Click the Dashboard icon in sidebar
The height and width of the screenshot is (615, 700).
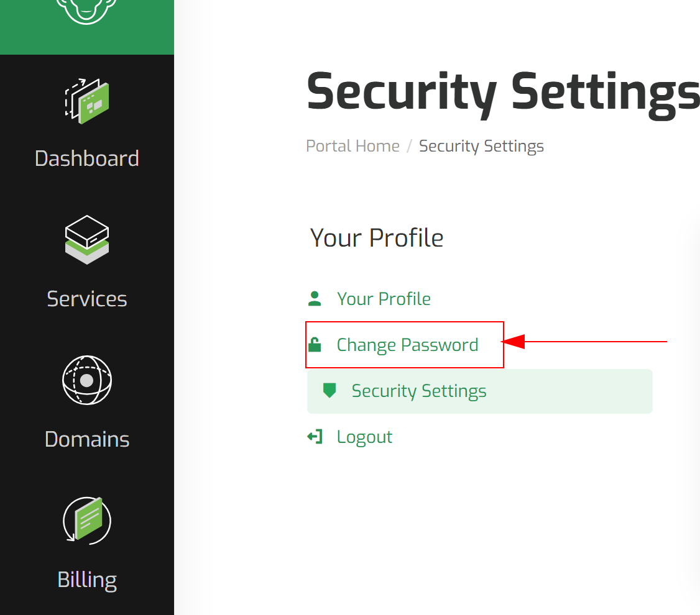[87, 101]
